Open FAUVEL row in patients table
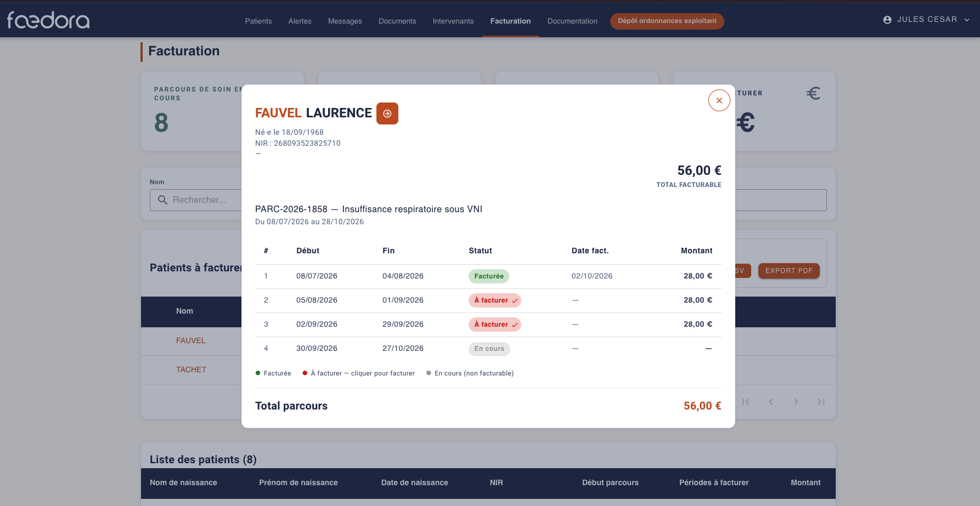The height and width of the screenshot is (506, 980). pyautogui.click(x=191, y=340)
